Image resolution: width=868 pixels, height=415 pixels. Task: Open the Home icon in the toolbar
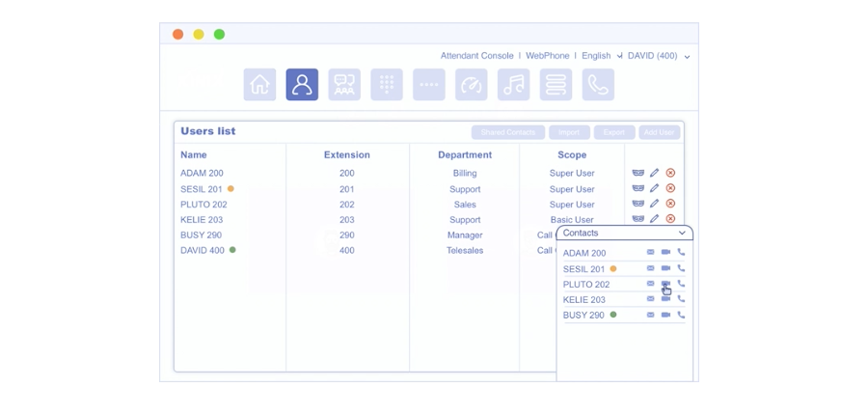click(259, 85)
